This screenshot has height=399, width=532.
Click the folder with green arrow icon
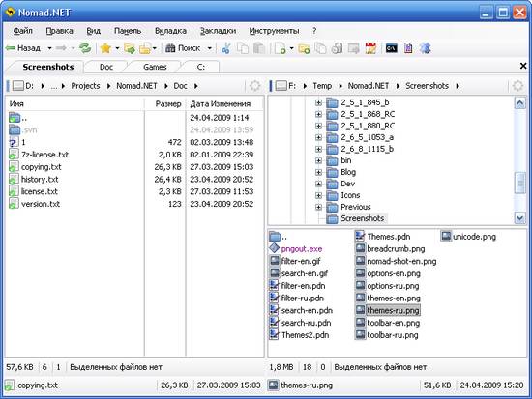pos(130,49)
